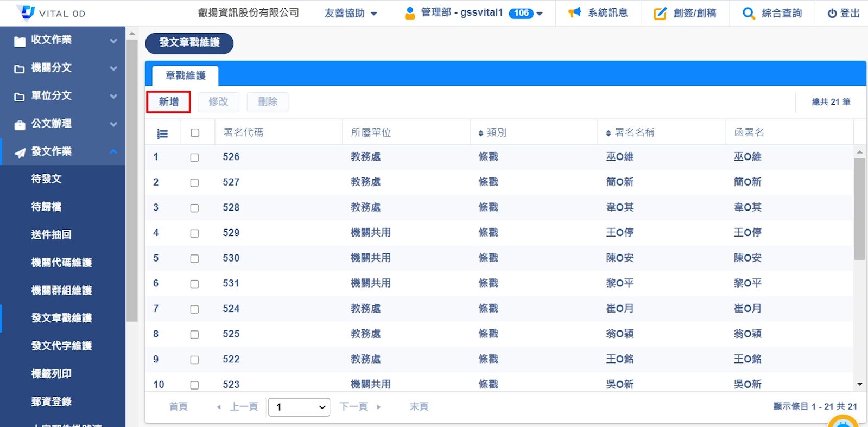This screenshot has height=427, width=868.
Task: Select the checkbox for row 530
Action: click(194, 259)
